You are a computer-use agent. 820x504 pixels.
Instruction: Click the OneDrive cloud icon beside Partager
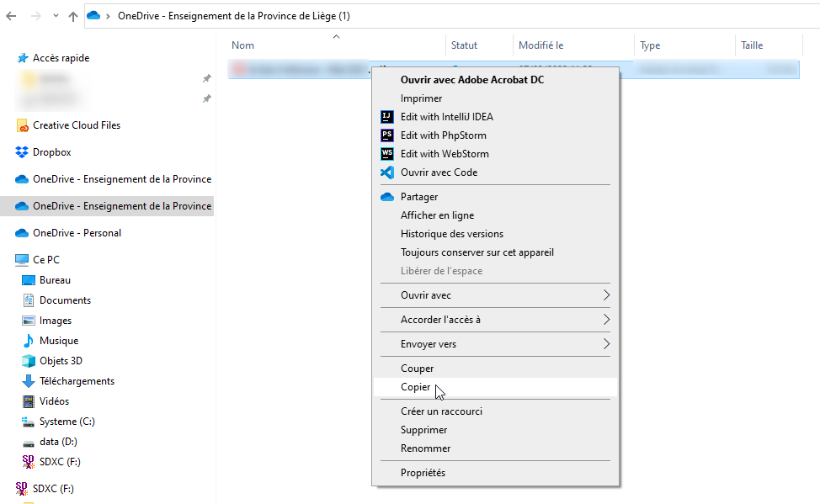pyautogui.click(x=387, y=197)
